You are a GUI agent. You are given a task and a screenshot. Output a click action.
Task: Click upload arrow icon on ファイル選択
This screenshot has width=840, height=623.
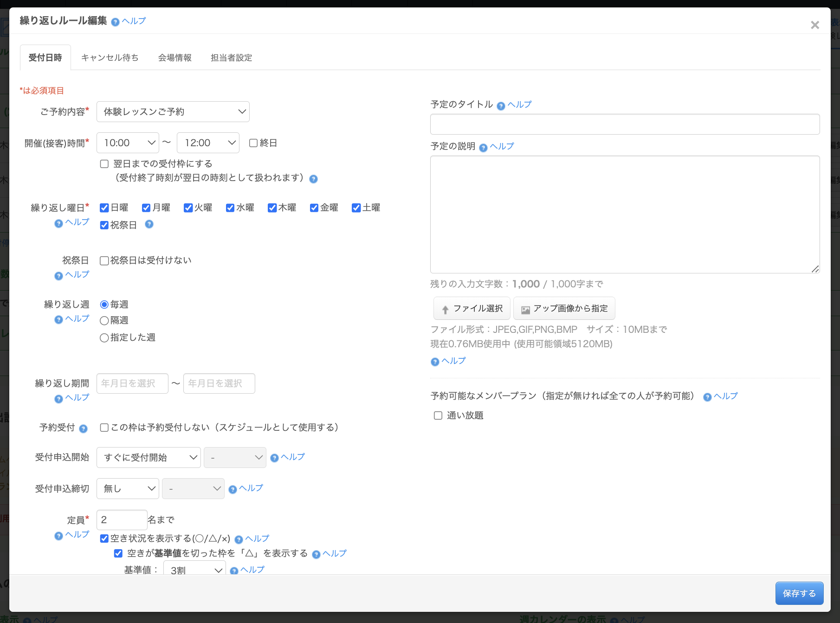[445, 310]
